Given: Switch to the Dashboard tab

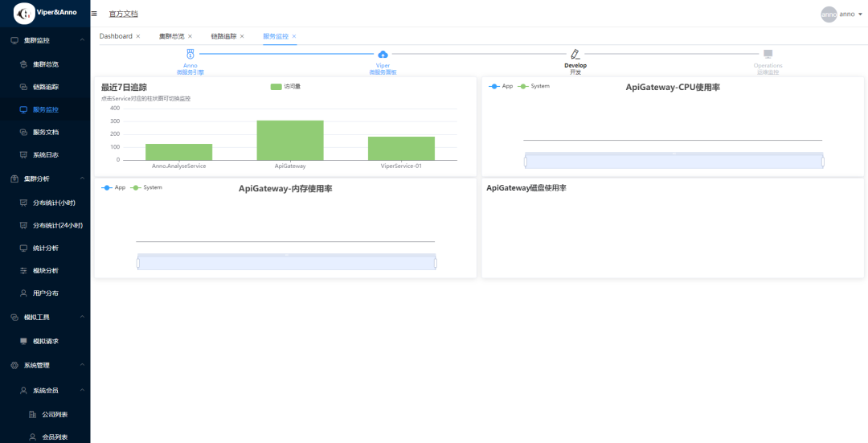Looking at the screenshot, I should click(x=116, y=36).
